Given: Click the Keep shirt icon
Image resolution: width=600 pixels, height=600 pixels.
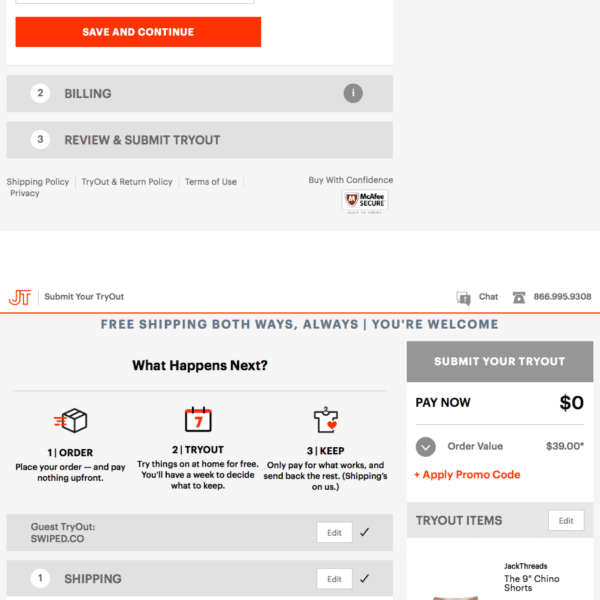Looking at the screenshot, I should (323, 419).
